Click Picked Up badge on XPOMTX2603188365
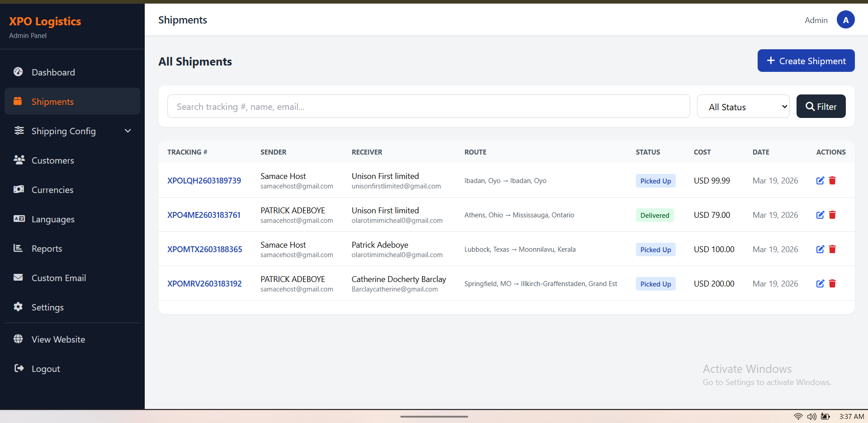Viewport: 868px width, 423px height. pyautogui.click(x=655, y=249)
